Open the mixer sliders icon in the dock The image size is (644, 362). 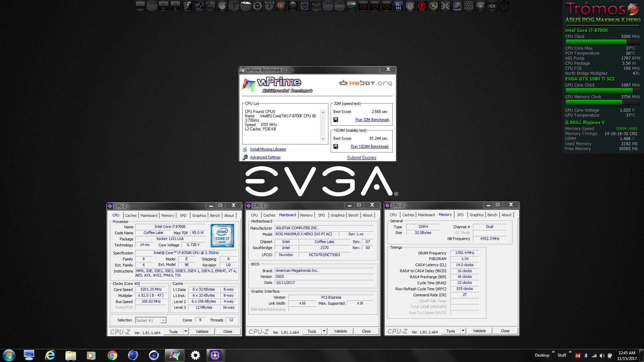(x=210, y=6)
